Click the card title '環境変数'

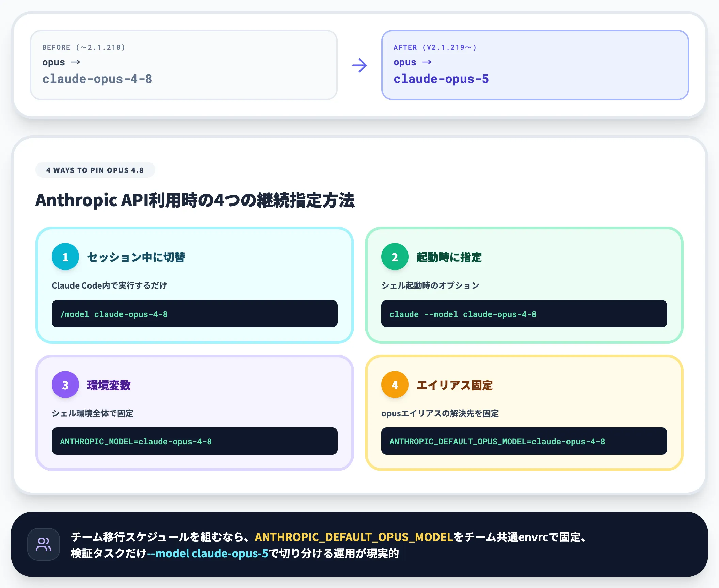pos(109,385)
